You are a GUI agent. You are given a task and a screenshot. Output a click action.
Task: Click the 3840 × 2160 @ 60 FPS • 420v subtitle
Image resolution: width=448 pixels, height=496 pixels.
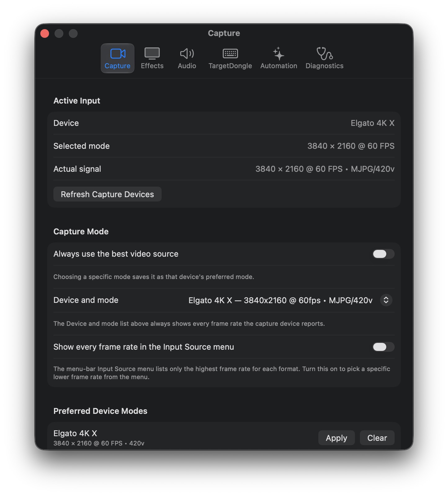coord(99,443)
